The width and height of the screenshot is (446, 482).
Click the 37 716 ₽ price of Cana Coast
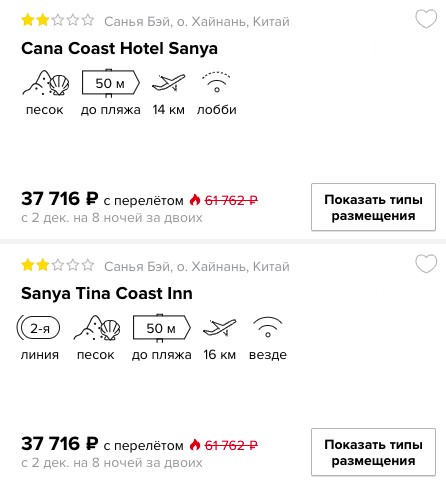(60, 199)
